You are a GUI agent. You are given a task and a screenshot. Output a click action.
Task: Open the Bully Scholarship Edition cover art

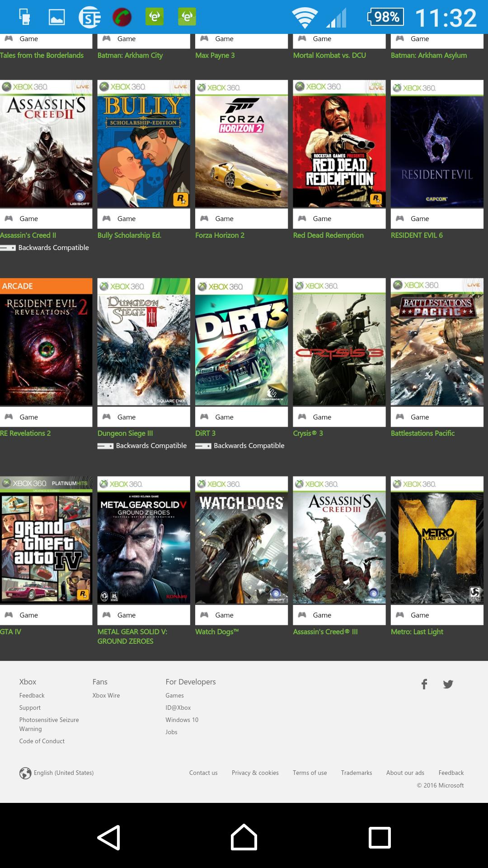tap(144, 144)
